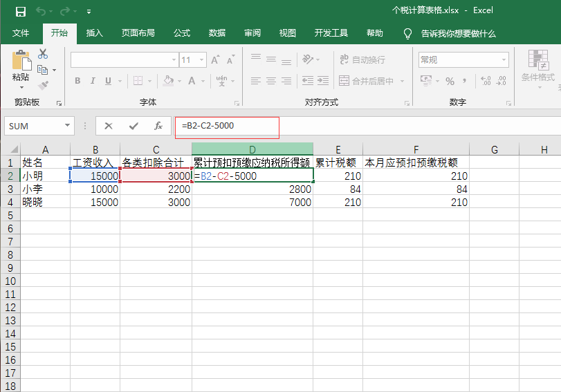Viewport: 561px width, 392px height.
Task: Click the Borders icon
Action: coord(138,81)
